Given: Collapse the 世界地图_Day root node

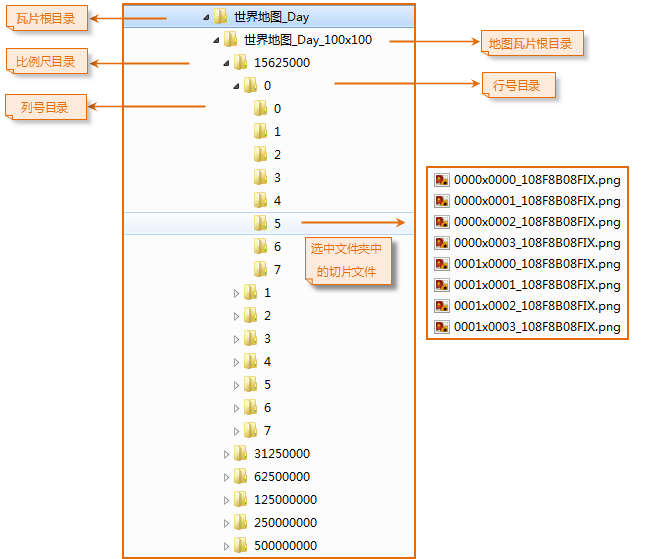Looking at the screenshot, I should tap(205, 17).
